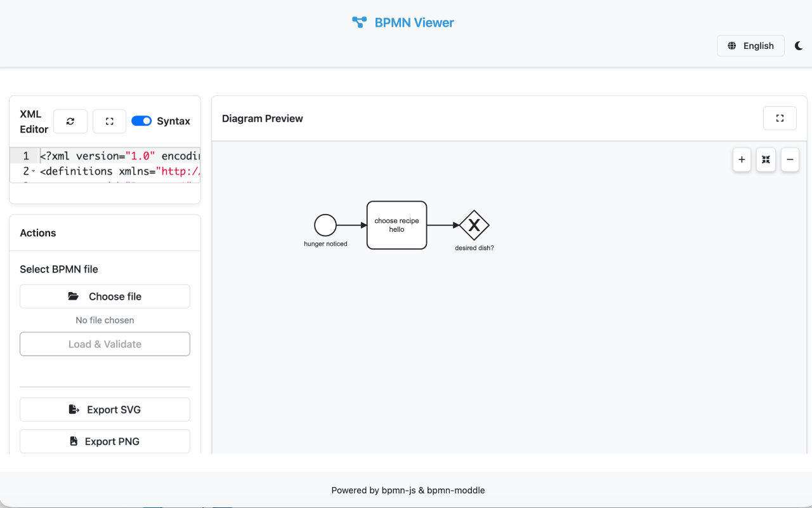812x508 pixels.
Task: Select the hunger noticed start event
Action: pos(325,225)
